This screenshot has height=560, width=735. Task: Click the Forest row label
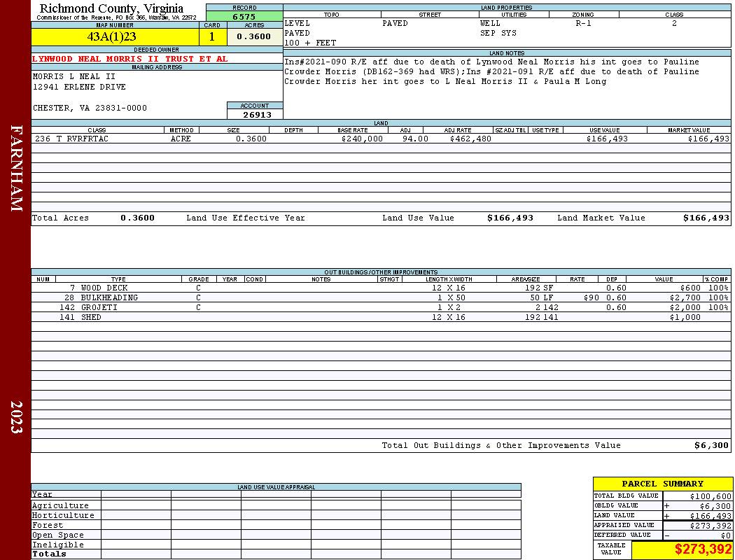48,526
